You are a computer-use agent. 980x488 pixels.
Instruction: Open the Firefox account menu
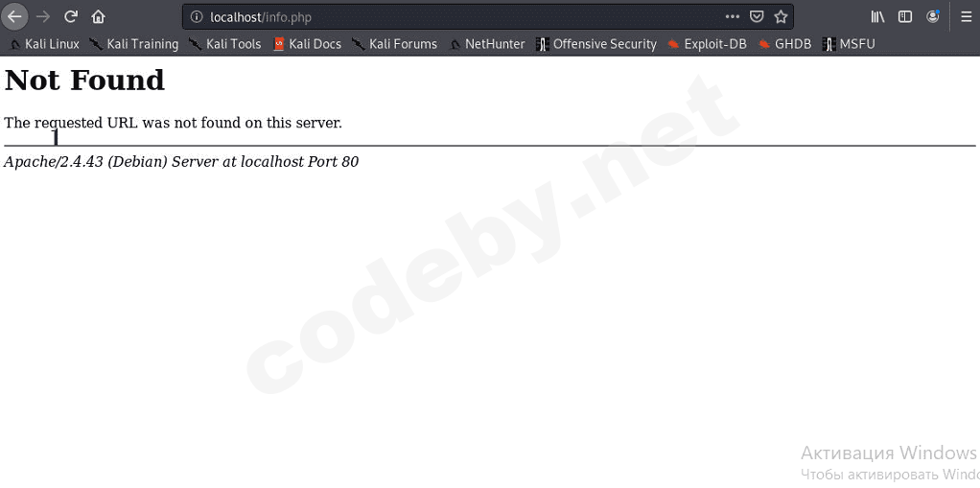click(x=932, y=17)
